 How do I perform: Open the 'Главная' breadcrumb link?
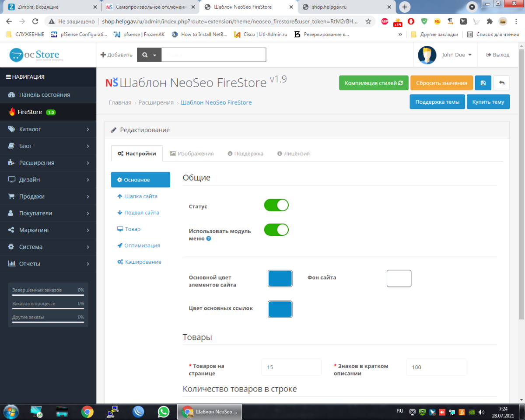click(x=120, y=102)
